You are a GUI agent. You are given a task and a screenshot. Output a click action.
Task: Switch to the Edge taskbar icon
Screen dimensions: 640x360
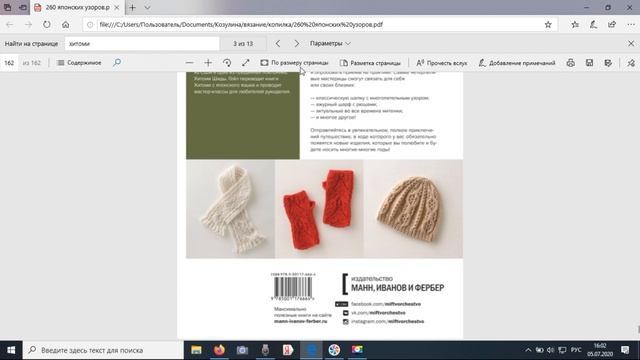point(311,350)
